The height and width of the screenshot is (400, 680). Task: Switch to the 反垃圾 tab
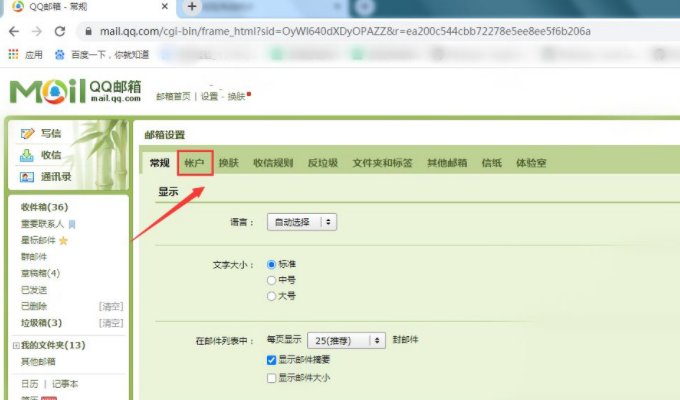(x=323, y=163)
